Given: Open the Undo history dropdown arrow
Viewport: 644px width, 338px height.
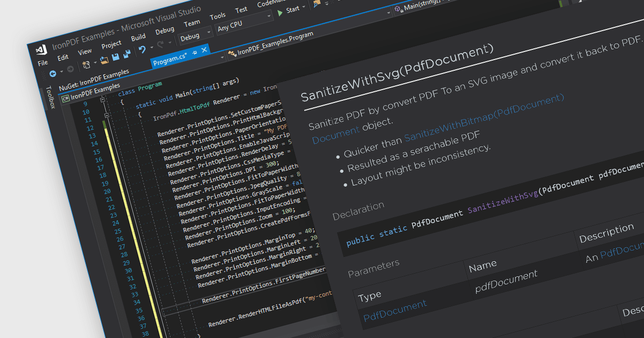Looking at the screenshot, I should (151, 47).
